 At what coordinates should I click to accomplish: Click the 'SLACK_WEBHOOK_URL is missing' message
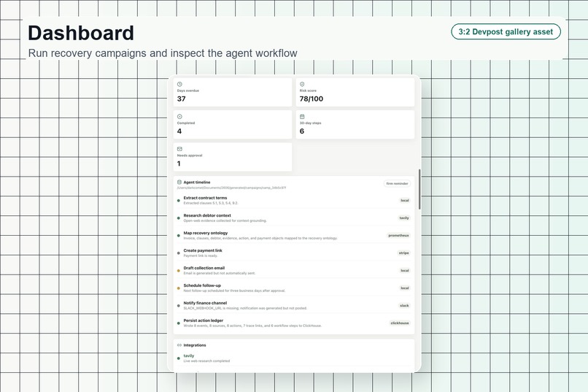point(245,308)
